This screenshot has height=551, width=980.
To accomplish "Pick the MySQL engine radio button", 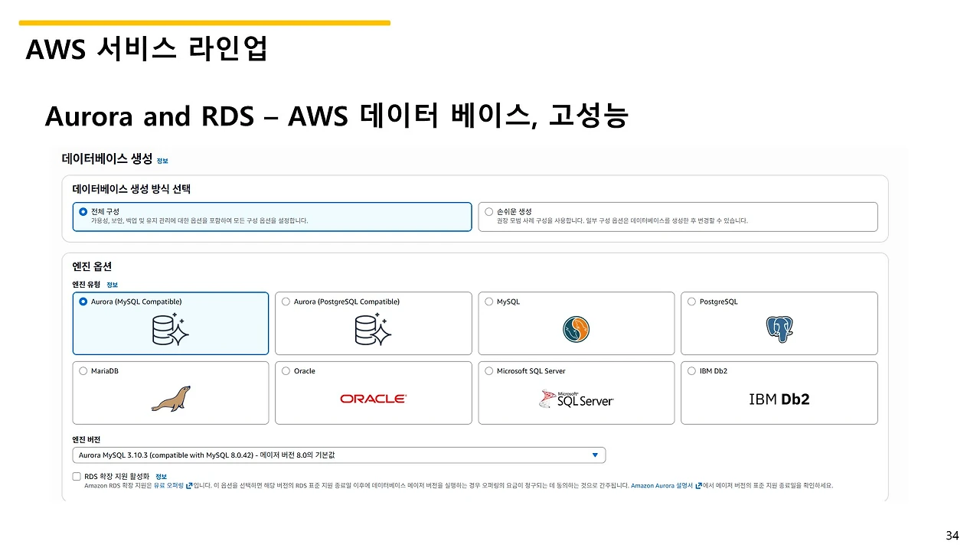I will (x=489, y=302).
